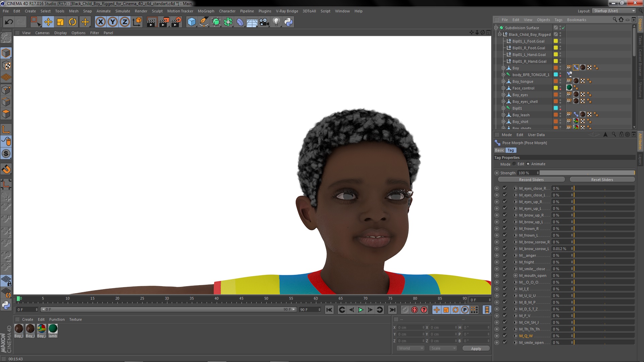644x362 pixels.
Task: Click the coordinate system icon
Action: [137, 22]
